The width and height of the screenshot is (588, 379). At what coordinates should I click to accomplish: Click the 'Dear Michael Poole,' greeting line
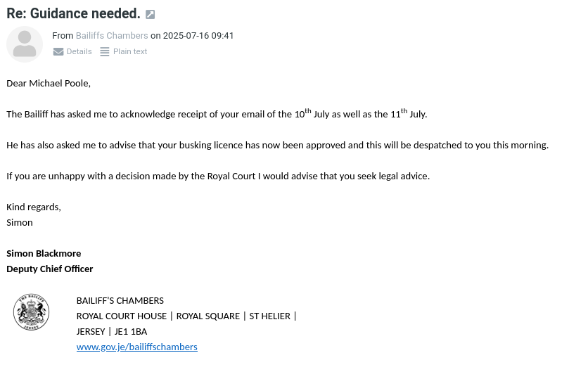(x=49, y=83)
